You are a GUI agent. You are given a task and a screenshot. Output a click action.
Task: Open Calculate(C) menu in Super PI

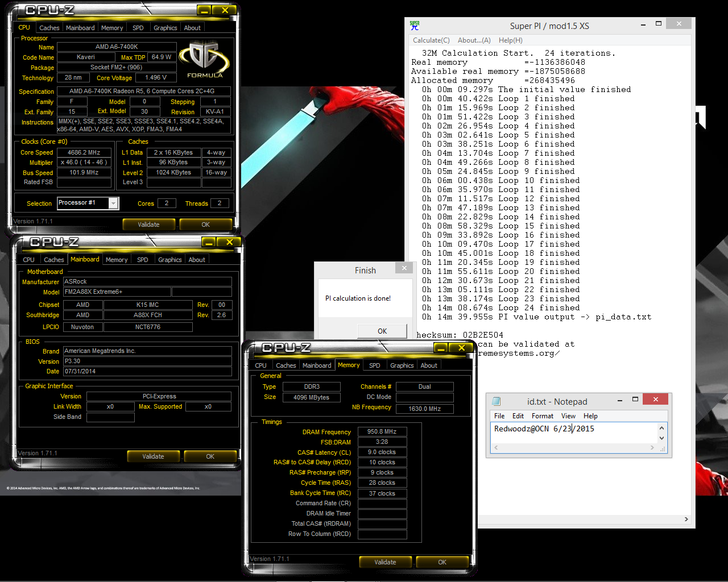[431, 40]
